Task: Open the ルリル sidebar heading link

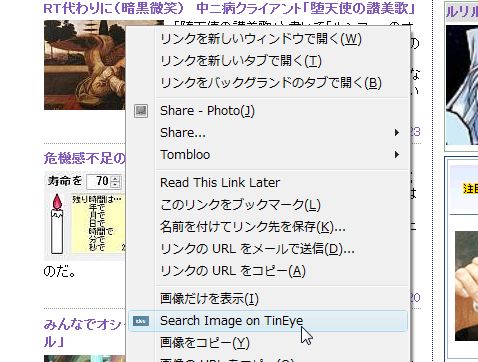Action: (462, 12)
